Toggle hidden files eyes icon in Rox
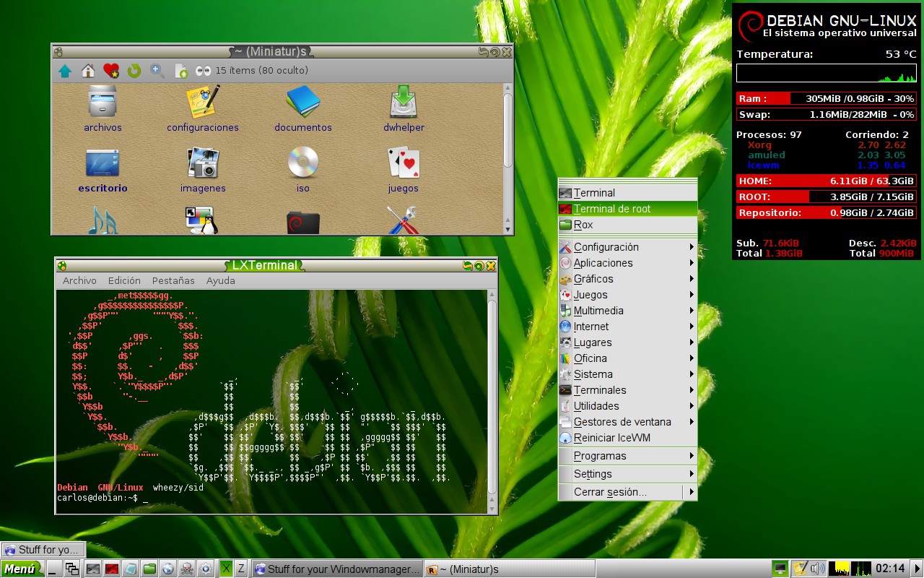The image size is (924, 578). (x=203, y=71)
